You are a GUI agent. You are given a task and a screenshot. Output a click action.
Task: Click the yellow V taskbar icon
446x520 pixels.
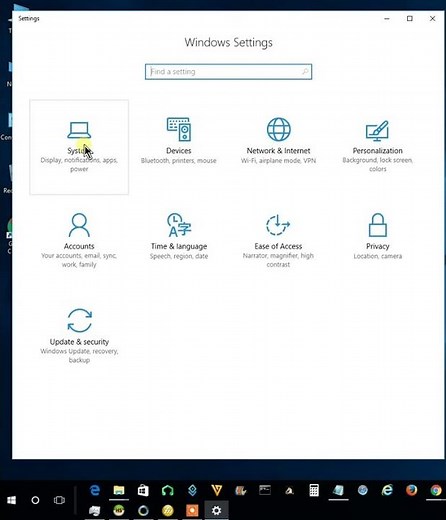click(x=217, y=490)
